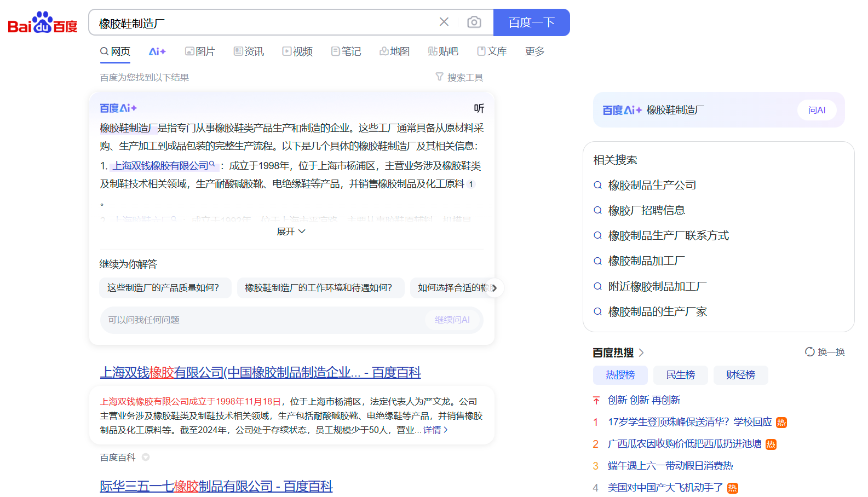The image size is (868, 497).
Task: Select the 民生榜 ranking tab
Action: [680, 375]
